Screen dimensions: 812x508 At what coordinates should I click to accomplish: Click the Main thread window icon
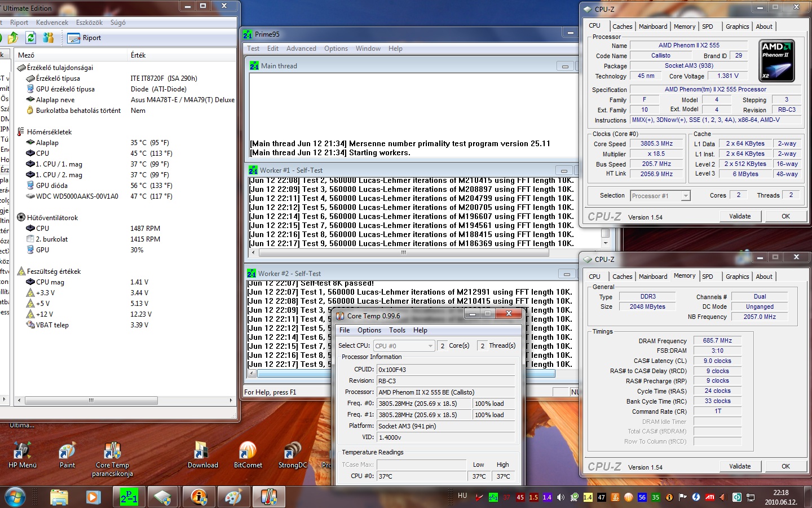pos(254,66)
